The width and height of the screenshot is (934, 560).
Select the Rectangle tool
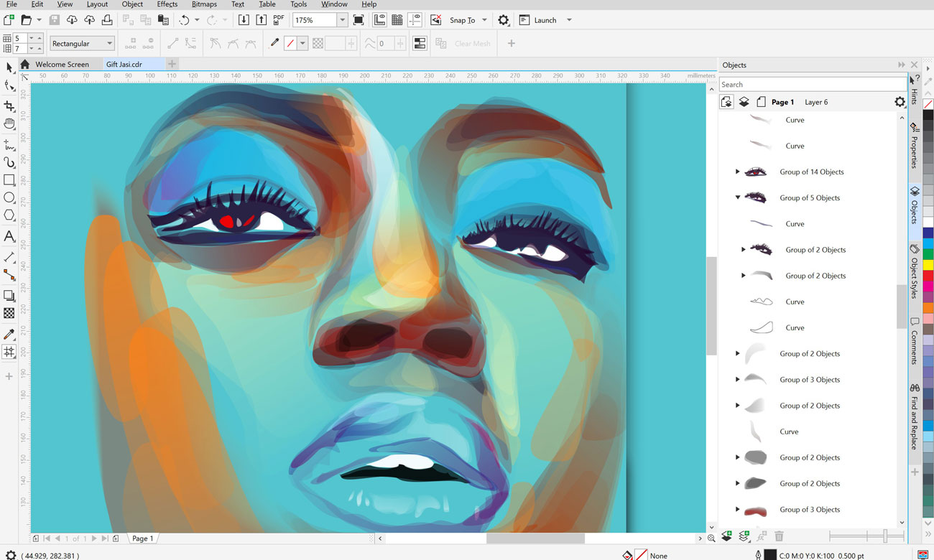(9, 180)
